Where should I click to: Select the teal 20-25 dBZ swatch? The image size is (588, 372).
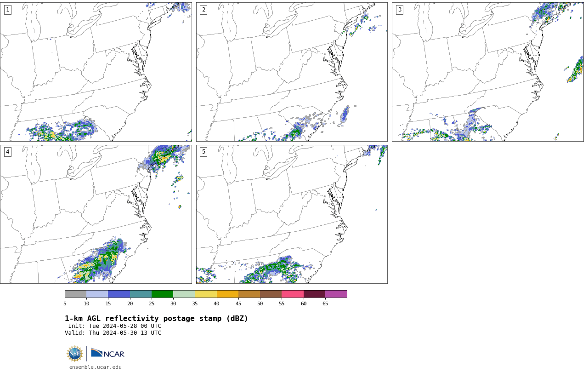[141, 294]
